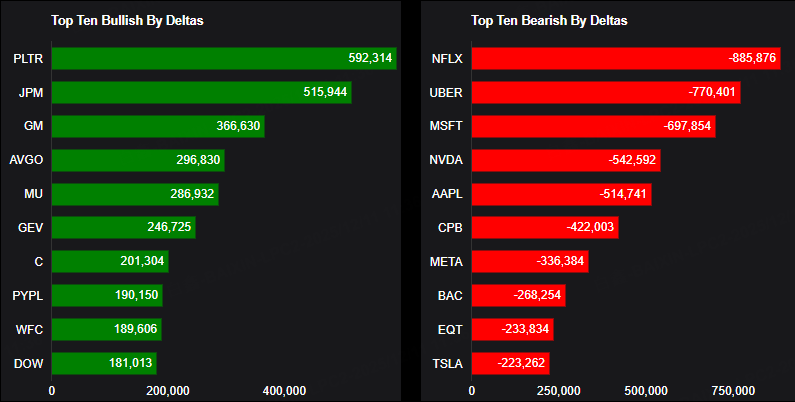Select the TSLA red bar
The height and width of the screenshot is (402, 795).
tap(510, 364)
